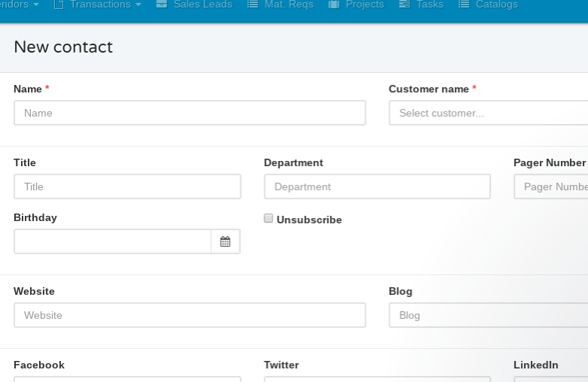
Task: Select the Department input box
Action: click(x=377, y=186)
